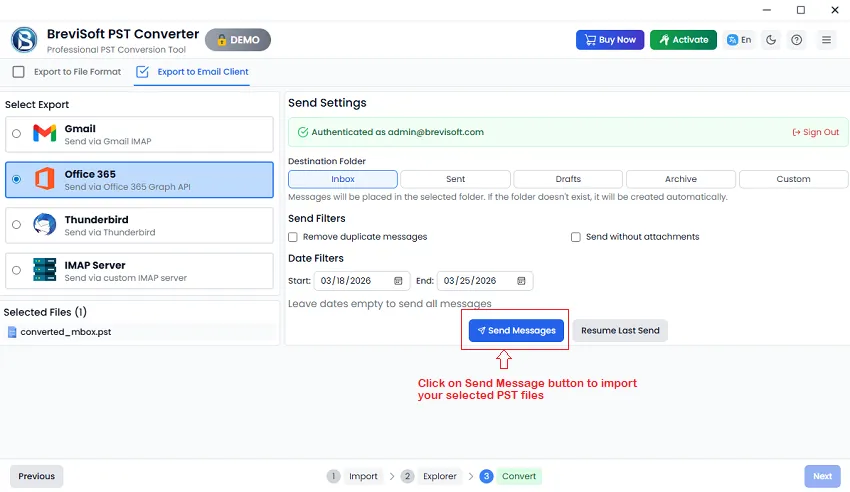Click Send Messages button
The height and width of the screenshot is (492, 850).
(516, 331)
